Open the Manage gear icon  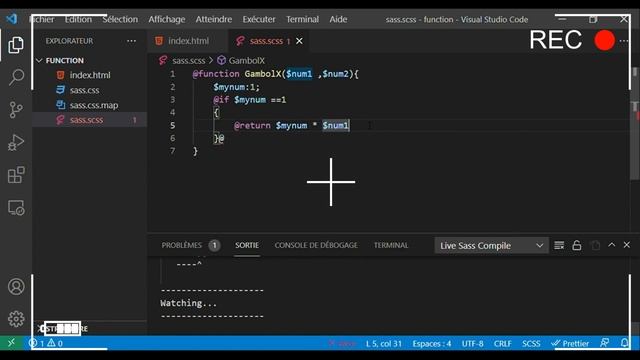(16, 319)
